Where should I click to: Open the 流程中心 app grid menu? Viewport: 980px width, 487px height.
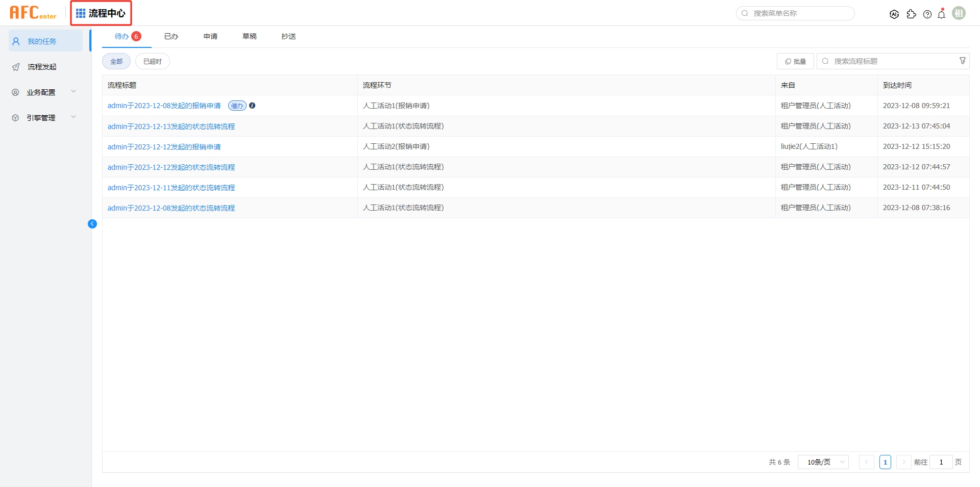tap(101, 13)
